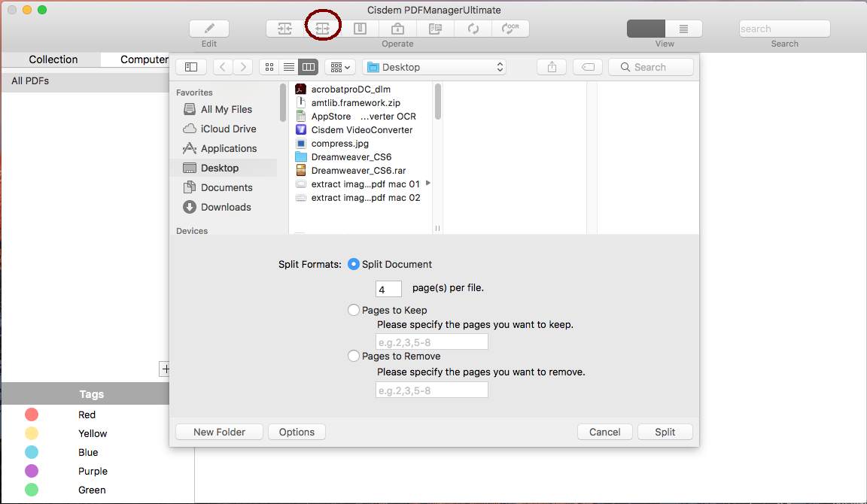Click the Split button

coord(665,432)
